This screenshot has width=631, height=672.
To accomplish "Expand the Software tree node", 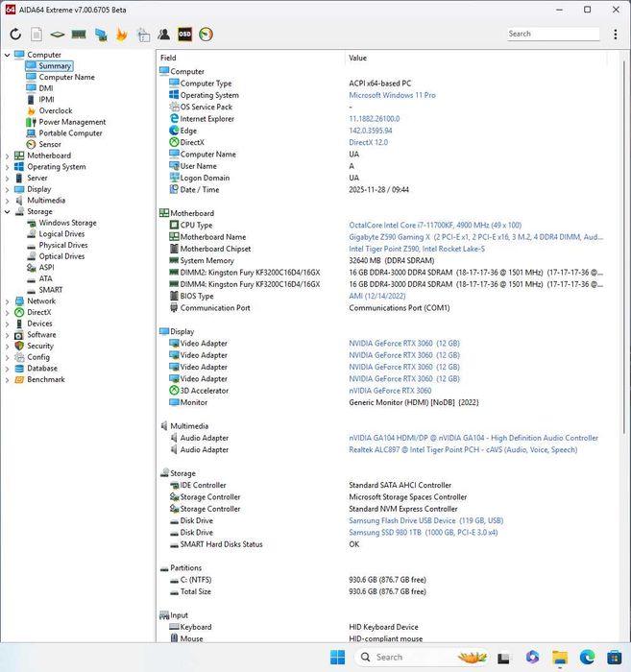I will [8, 335].
